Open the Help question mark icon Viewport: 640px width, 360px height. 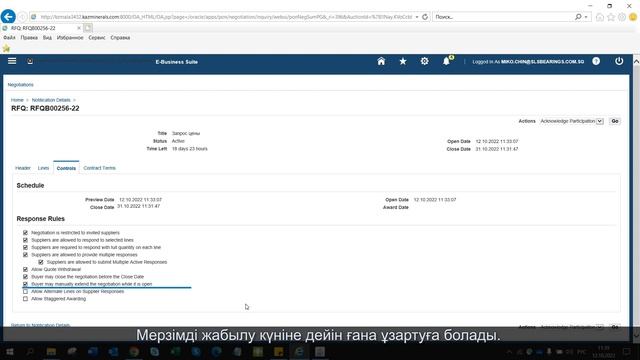point(596,61)
